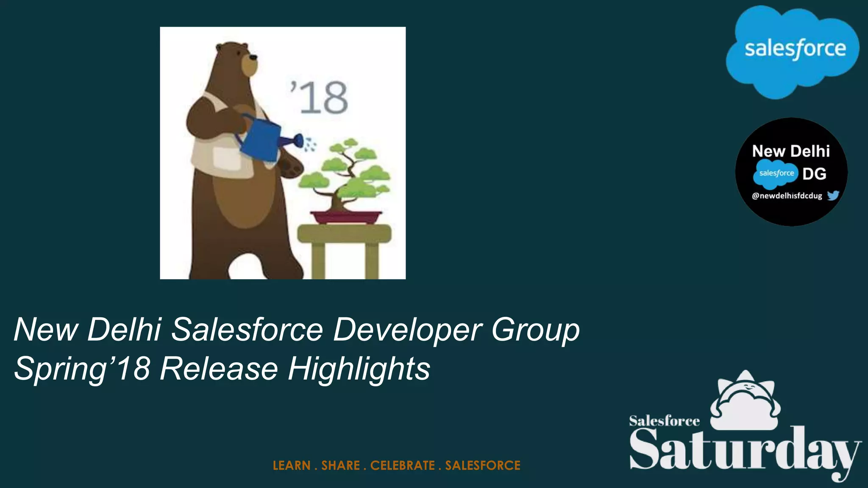Click the word SHARE in tagline
Image resolution: width=868 pixels, height=488 pixels.
tap(340, 466)
